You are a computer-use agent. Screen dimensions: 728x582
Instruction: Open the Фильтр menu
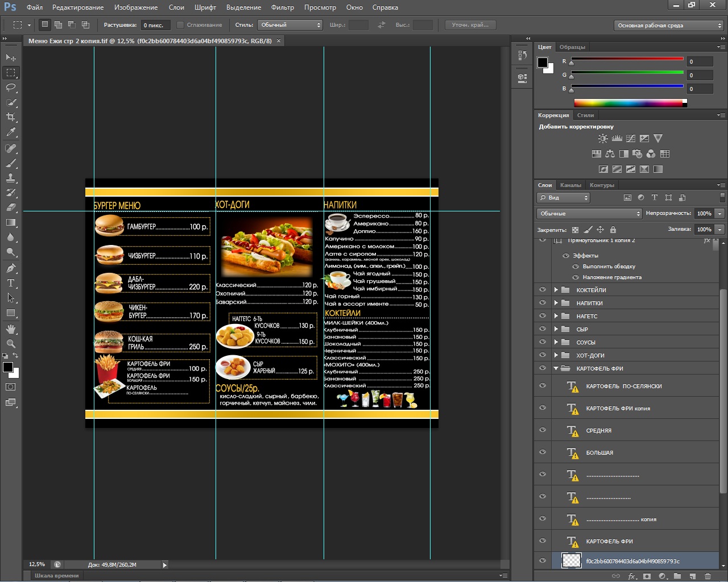(x=282, y=7)
